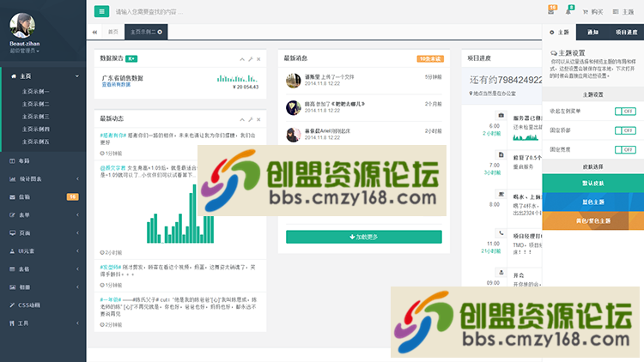Switch to the 首页 tab
The width and height of the screenshot is (644, 362).
click(113, 32)
